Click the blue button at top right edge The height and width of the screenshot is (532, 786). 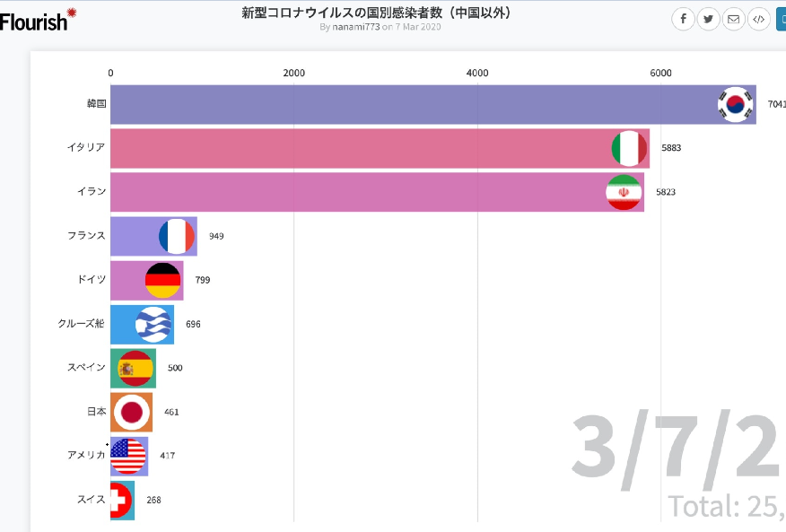click(x=781, y=19)
